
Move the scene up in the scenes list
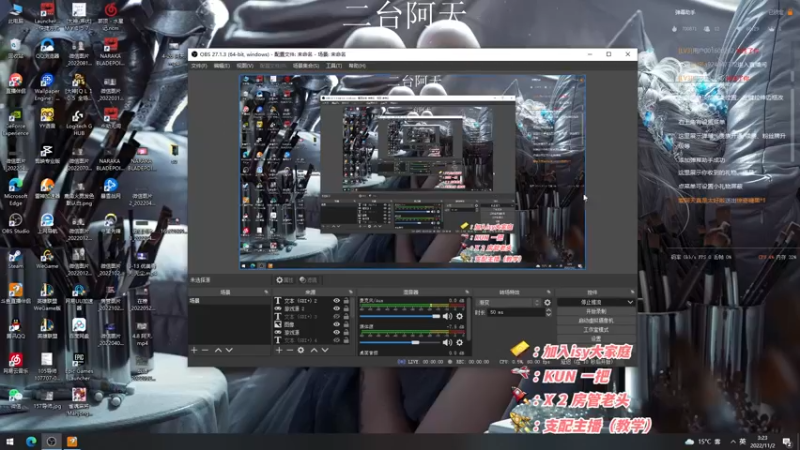pyautogui.click(x=218, y=350)
